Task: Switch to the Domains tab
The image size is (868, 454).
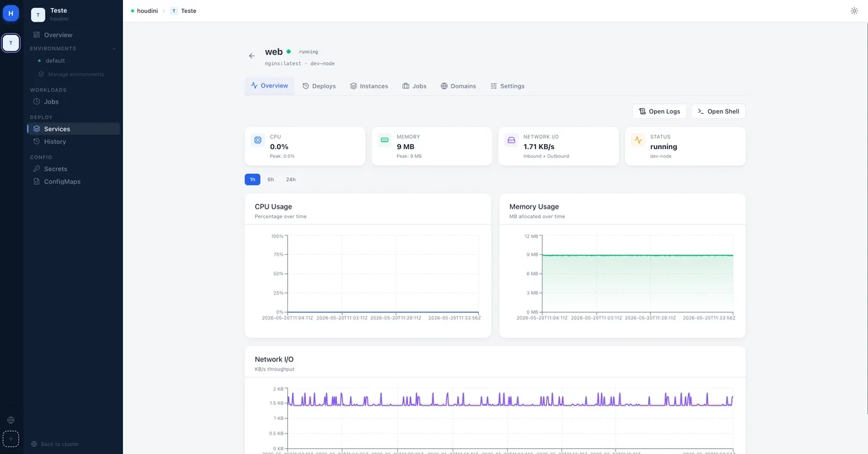Action: pos(459,86)
